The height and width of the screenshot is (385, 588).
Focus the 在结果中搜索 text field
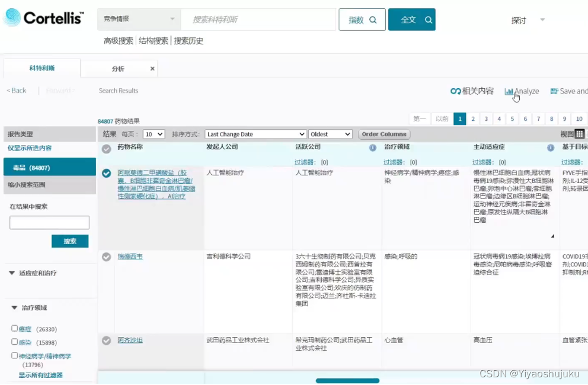tap(50, 223)
